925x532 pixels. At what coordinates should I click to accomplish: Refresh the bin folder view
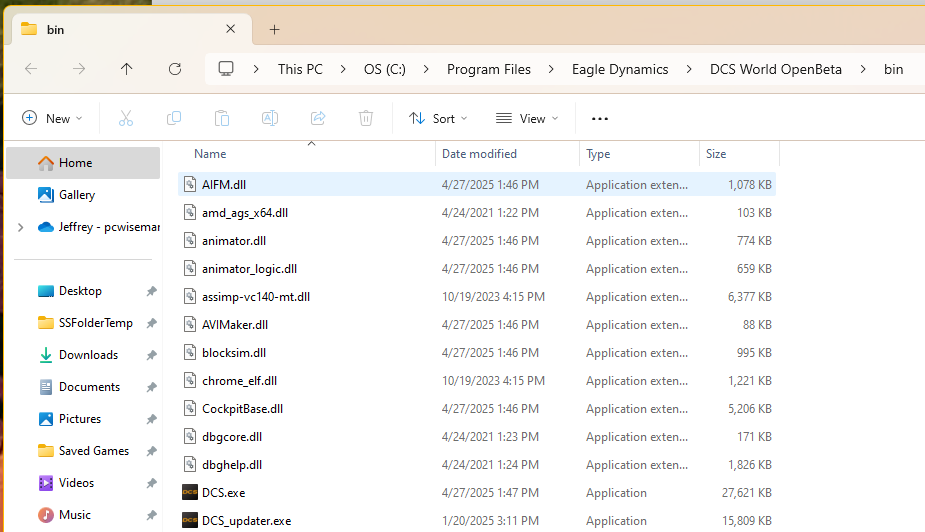point(175,69)
